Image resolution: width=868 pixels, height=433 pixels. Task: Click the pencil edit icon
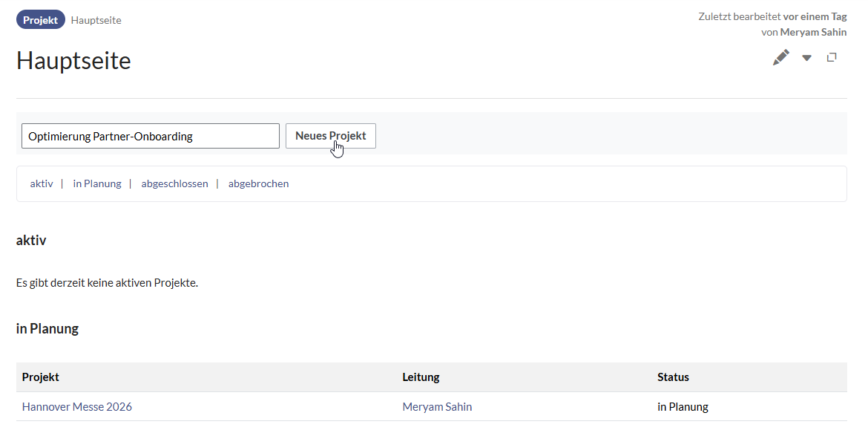(x=780, y=58)
